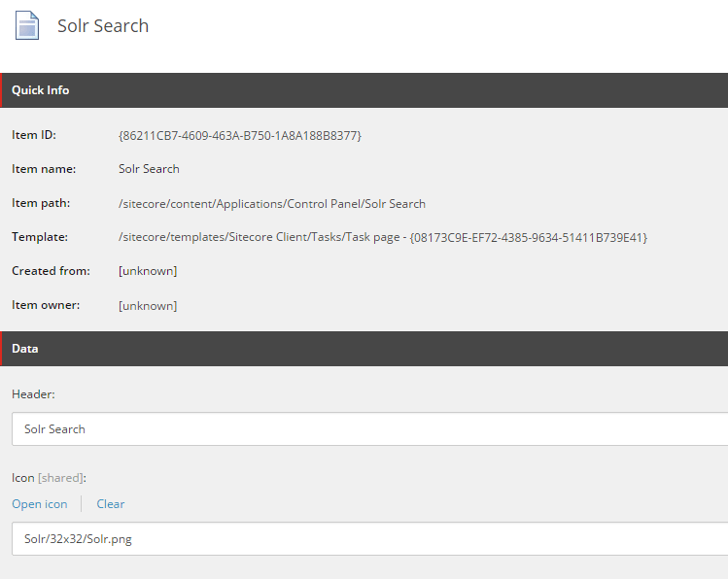Click the Item owner unknown value
This screenshot has width=728, height=579.
[x=148, y=305]
